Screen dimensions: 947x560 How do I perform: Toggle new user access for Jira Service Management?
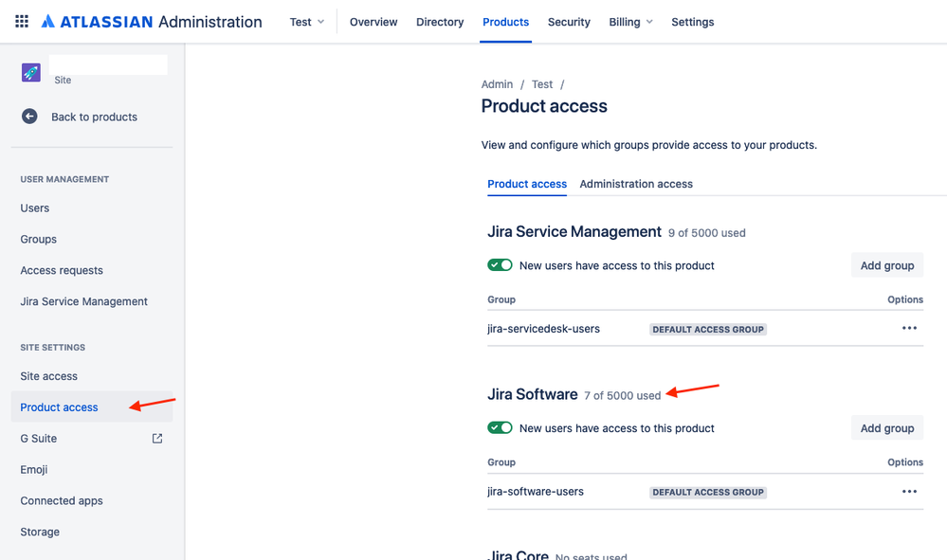501,265
